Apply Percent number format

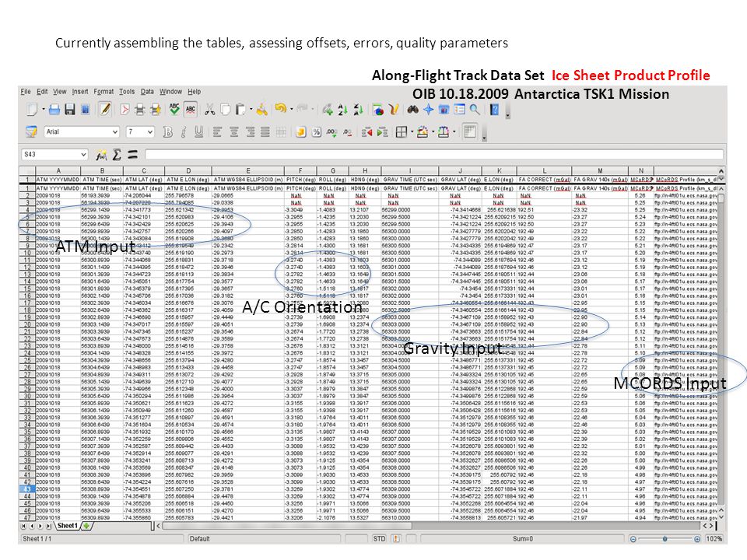pyautogui.click(x=317, y=132)
